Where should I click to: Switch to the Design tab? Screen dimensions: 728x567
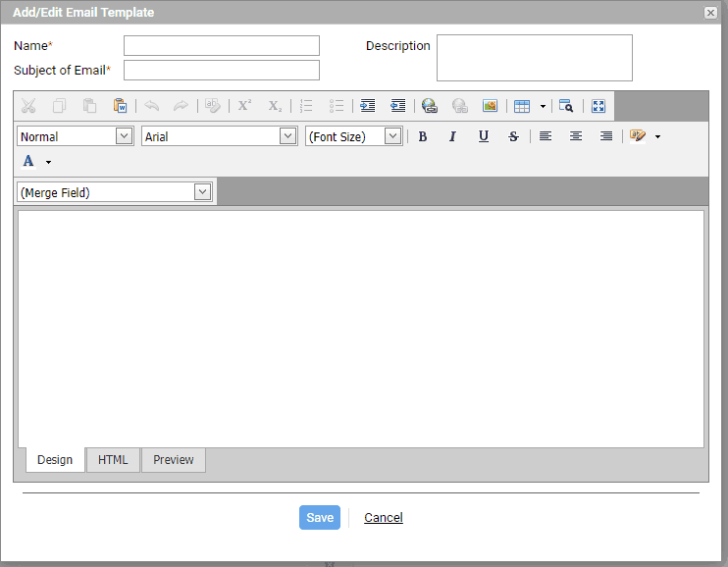pyautogui.click(x=55, y=460)
